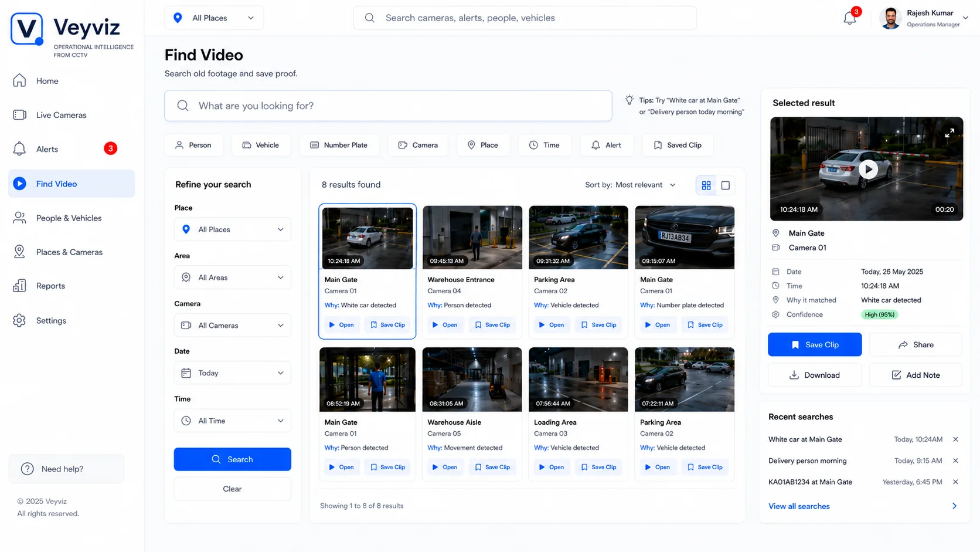Select the Warehouse Aisle result thumbnail
Image resolution: width=980 pixels, height=552 pixels.
[x=472, y=380]
